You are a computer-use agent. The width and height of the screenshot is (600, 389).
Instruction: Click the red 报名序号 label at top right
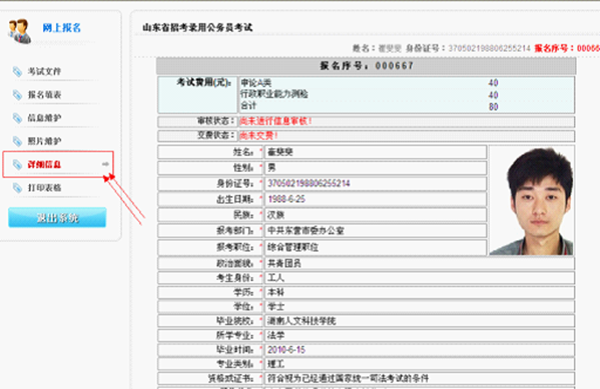click(x=554, y=48)
